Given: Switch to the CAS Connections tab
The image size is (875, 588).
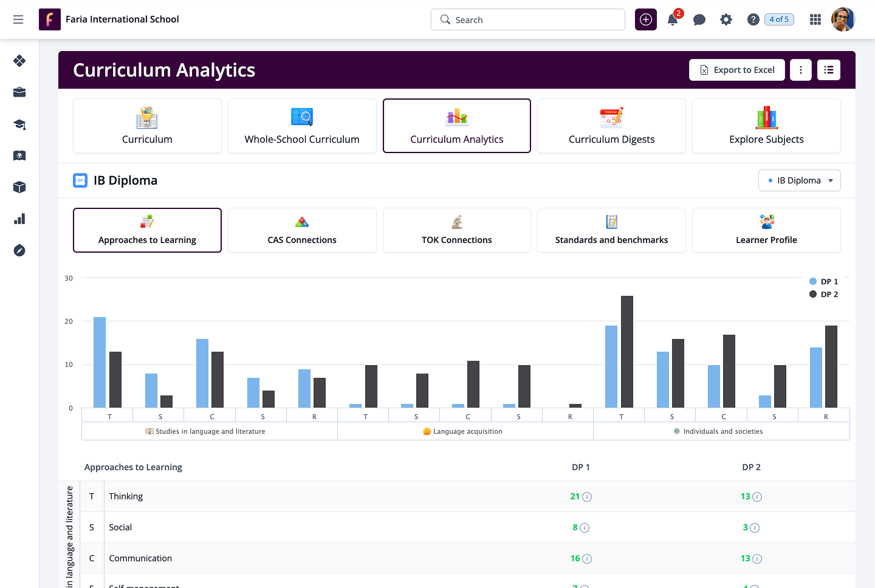Looking at the screenshot, I should 302,230.
